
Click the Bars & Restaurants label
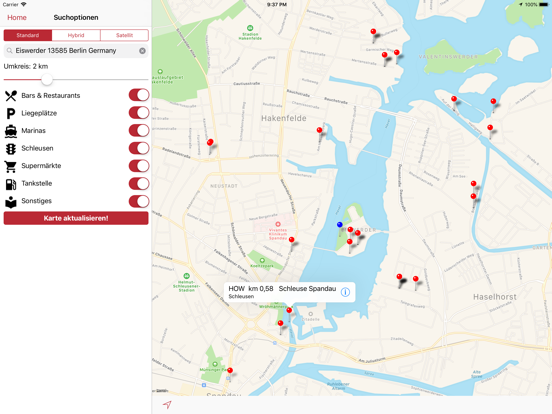pos(51,95)
